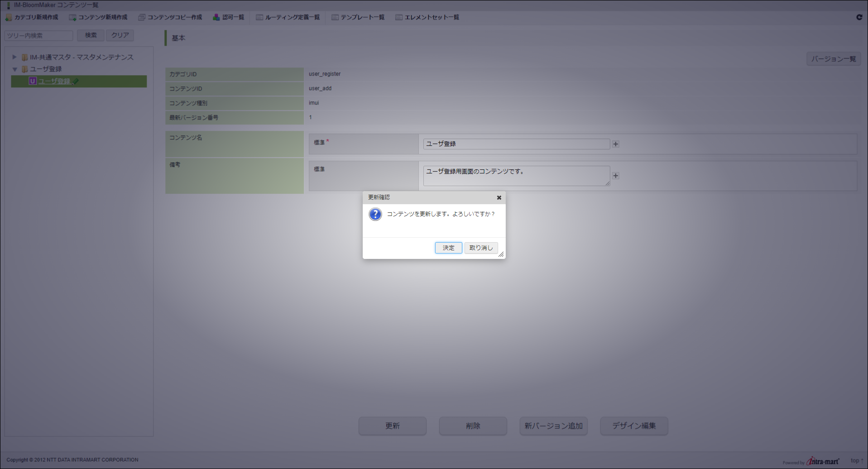Click the テンプレート一覧 toolbar icon
Image resolution: width=868 pixels, height=469 pixels.
(335, 17)
